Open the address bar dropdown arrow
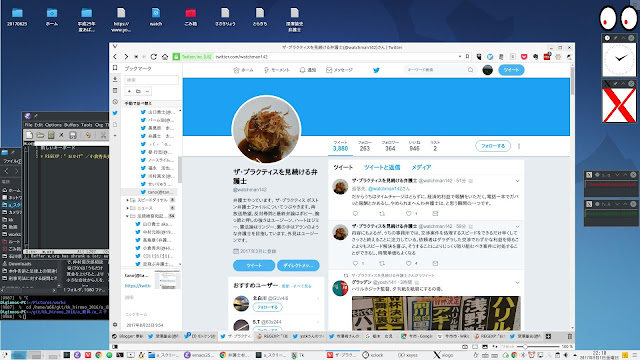Screen dimensions: 640x360 click(x=460, y=57)
